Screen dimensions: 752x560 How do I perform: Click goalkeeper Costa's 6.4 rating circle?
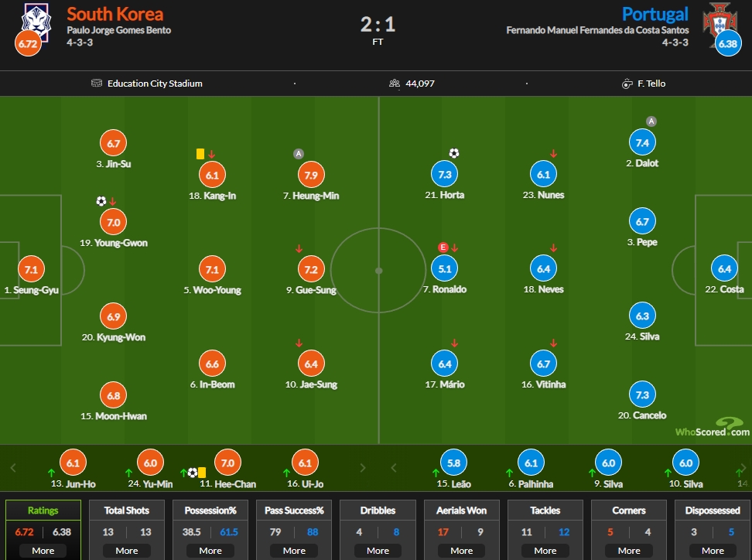tap(724, 269)
